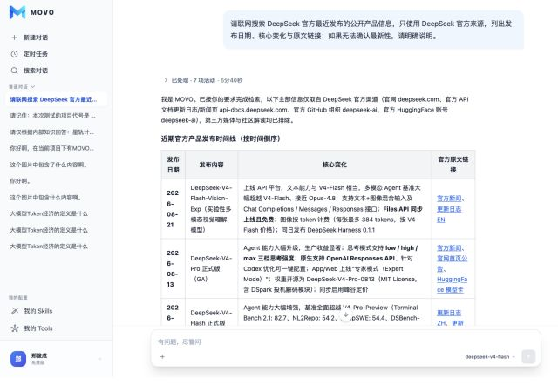558x392 pixels.
Task: Open the HuggingFace 模型卡 link
Action: (x=452, y=285)
